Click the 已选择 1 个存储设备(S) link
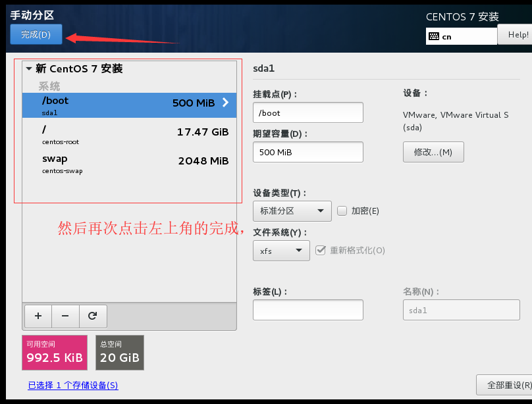This screenshot has height=404, width=532. click(72, 385)
